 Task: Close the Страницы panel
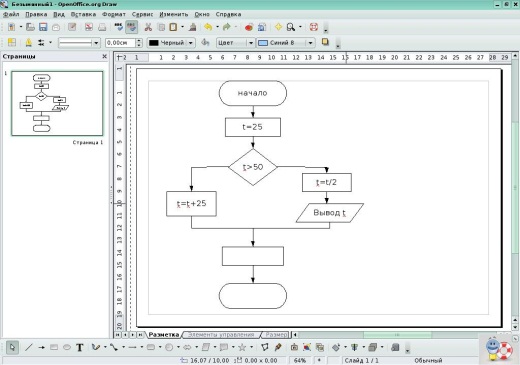click(105, 57)
